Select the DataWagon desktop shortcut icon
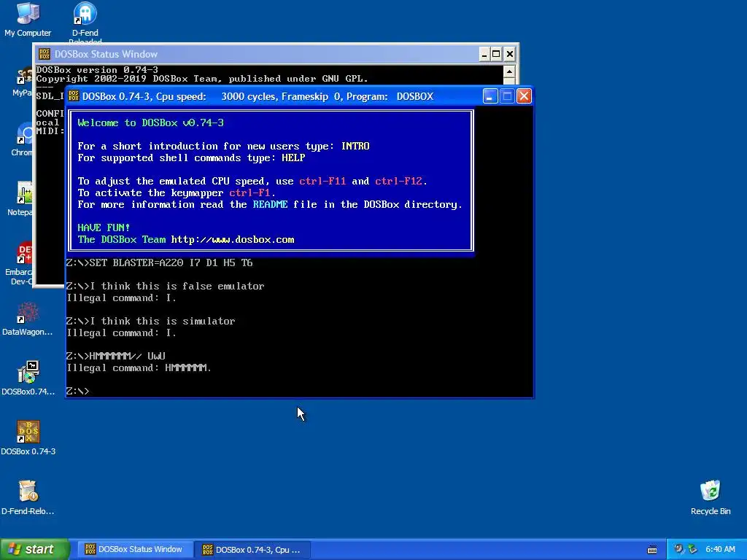The image size is (747, 560). pyautogui.click(x=27, y=319)
